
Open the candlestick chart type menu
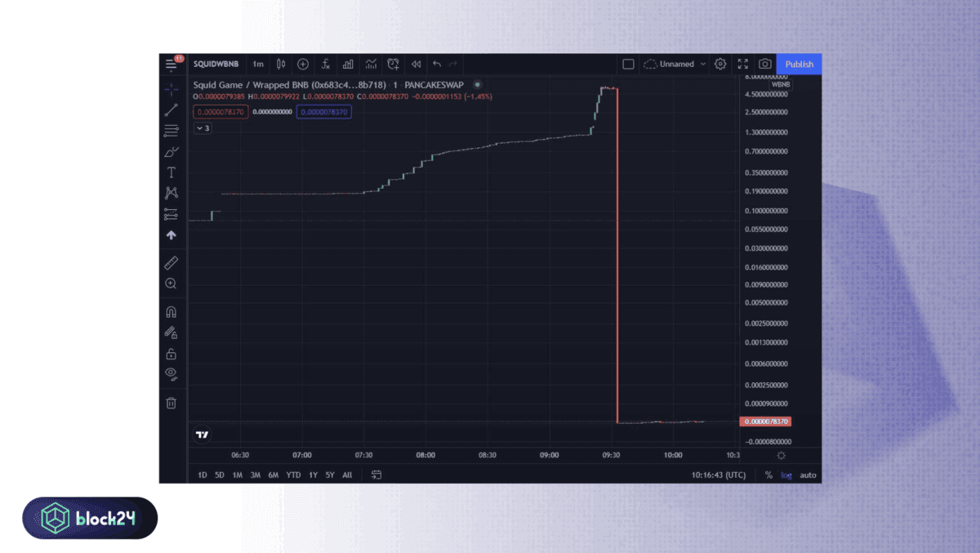pyautogui.click(x=281, y=64)
